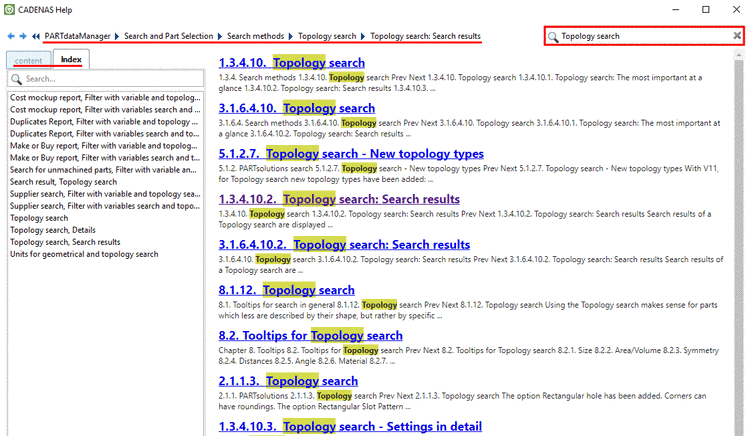Open result 8.1.12. Topology search
Screen dimensions: 750x436
pyautogui.click(x=287, y=290)
